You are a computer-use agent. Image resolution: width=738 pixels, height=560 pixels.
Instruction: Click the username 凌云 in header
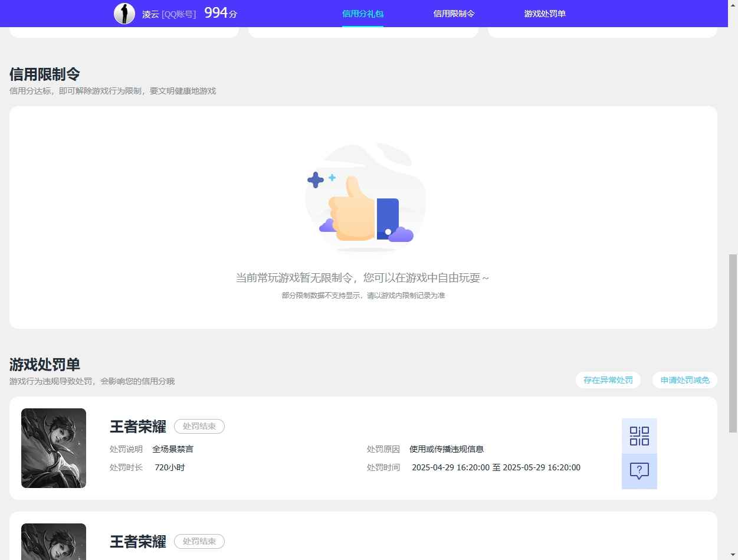pyautogui.click(x=150, y=14)
